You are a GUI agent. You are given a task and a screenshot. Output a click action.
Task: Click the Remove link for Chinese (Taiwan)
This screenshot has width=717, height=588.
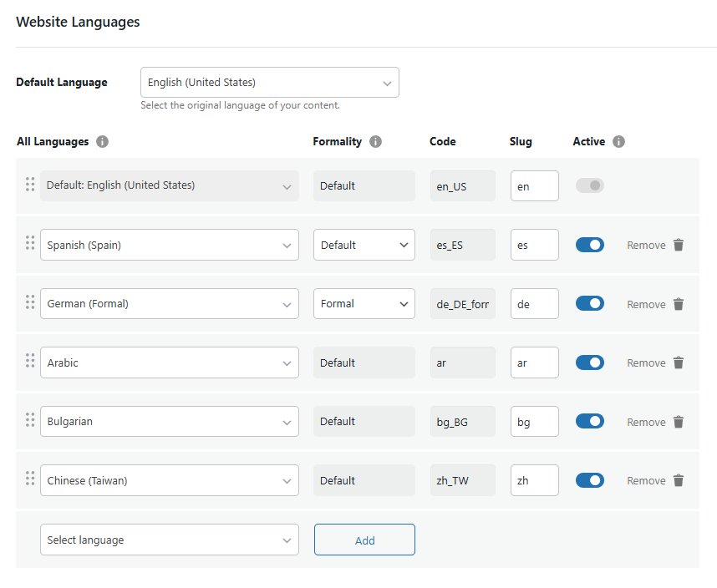[646, 481]
